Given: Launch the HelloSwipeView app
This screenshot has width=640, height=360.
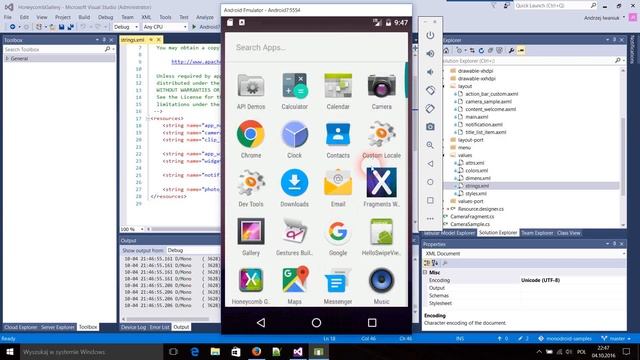Looking at the screenshot, I should pyautogui.click(x=382, y=237).
